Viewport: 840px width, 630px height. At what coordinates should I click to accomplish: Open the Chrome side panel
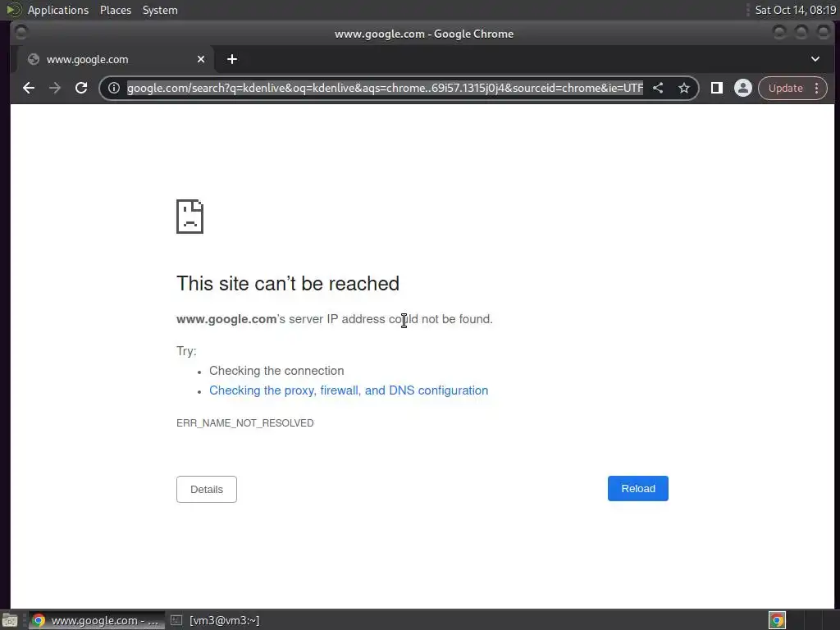(x=716, y=88)
